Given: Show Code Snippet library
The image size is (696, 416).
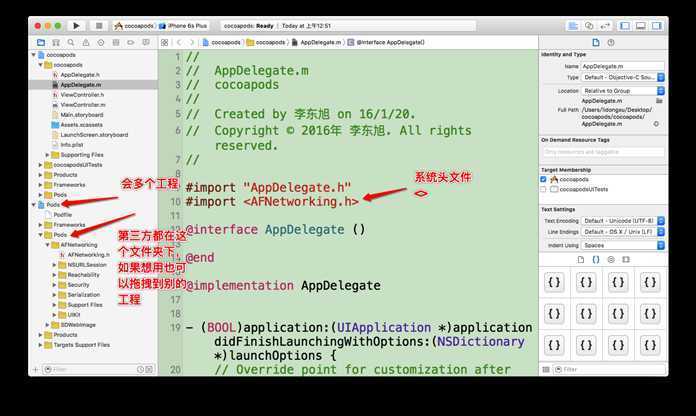Looking at the screenshot, I should pyautogui.click(x=596, y=260).
